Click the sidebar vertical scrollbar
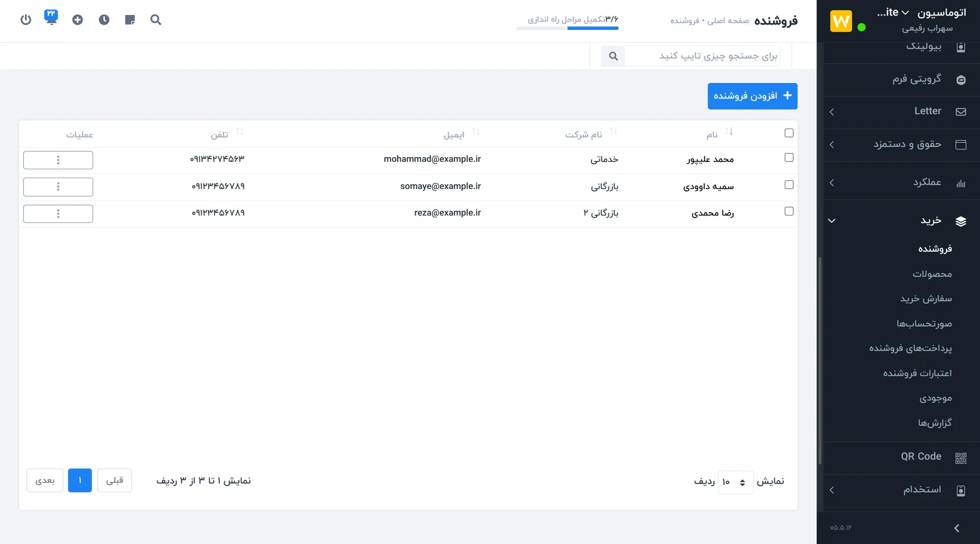The height and width of the screenshot is (544, 980). [x=820, y=360]
